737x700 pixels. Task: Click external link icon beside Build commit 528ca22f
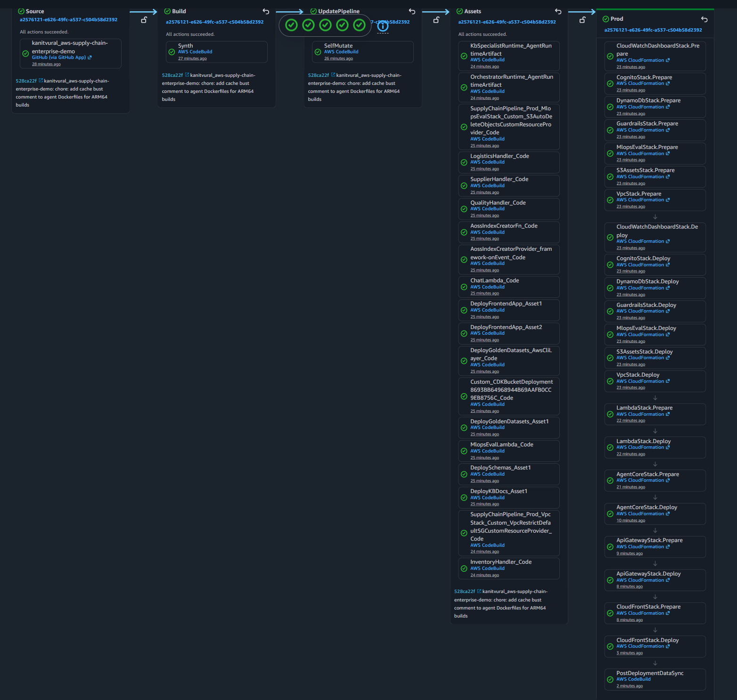(187, 74)
